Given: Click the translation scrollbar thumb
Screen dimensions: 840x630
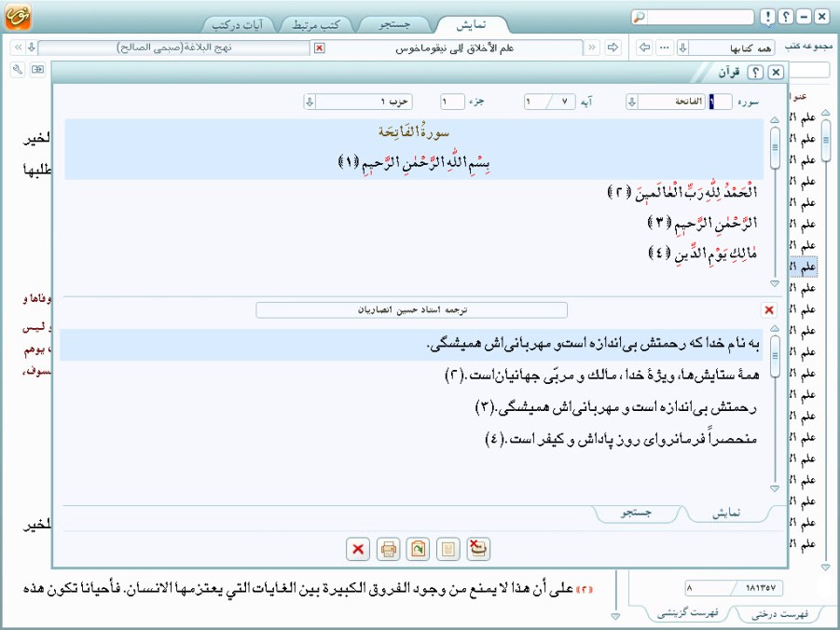Looking at the screenshot, I should point(775,356).
